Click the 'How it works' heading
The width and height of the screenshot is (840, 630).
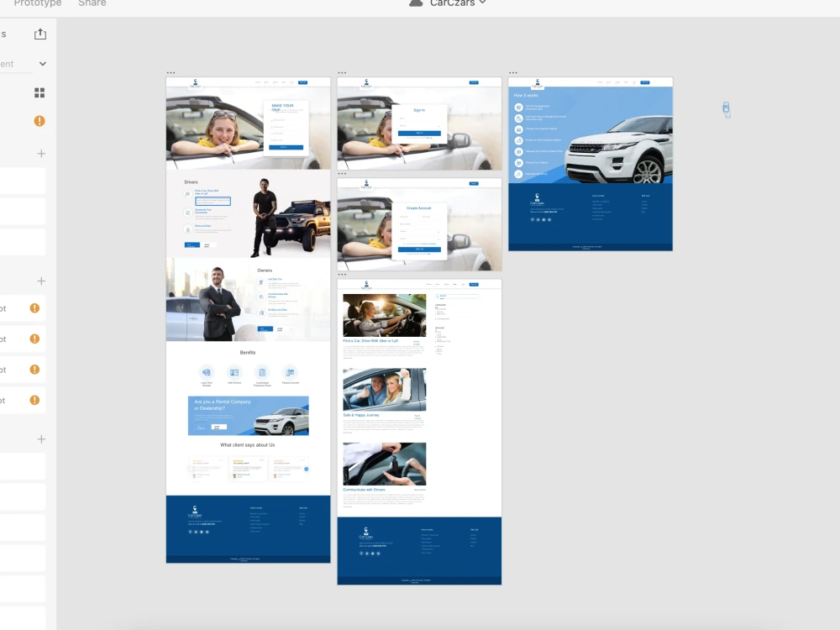click(x=526, y=96)
